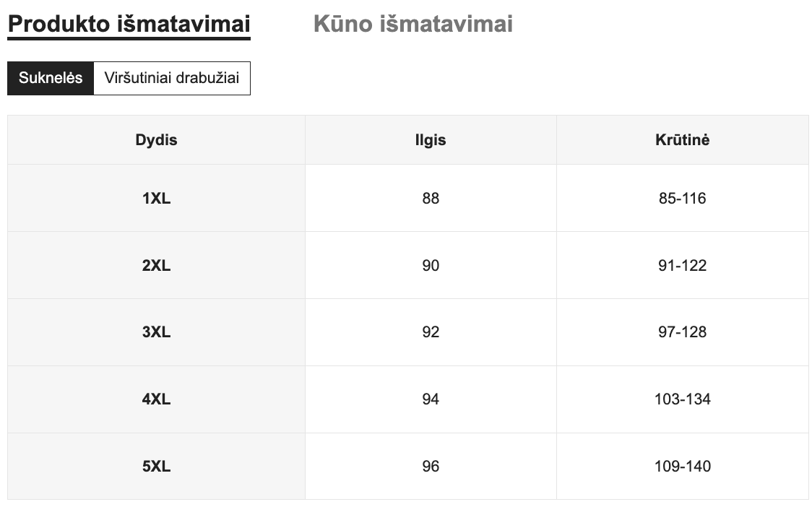
Task: Switch to Kūno išmatavimai tab
Action: click(413, 24)
